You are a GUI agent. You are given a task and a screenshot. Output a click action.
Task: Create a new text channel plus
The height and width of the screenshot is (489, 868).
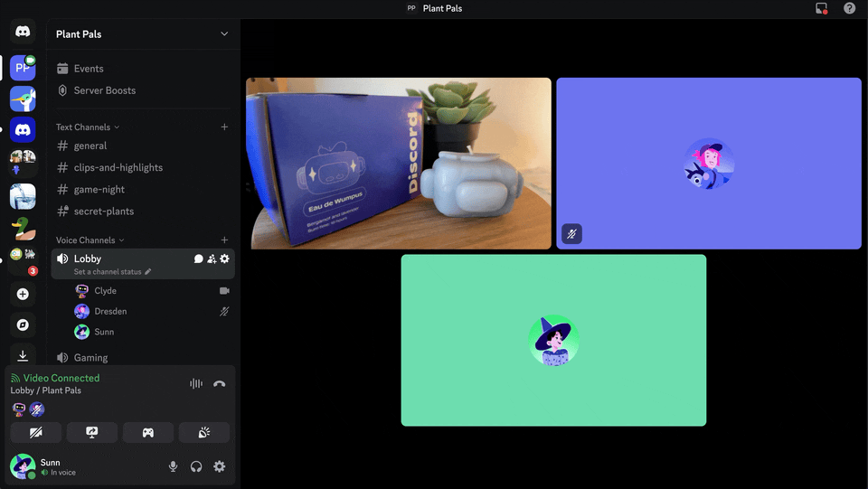tap(224, 127)
